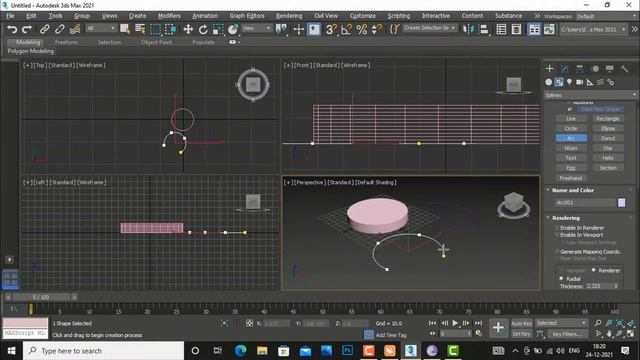640x360 pixels.
Task: Select the Radial radio button
Action: pos(561,278)
